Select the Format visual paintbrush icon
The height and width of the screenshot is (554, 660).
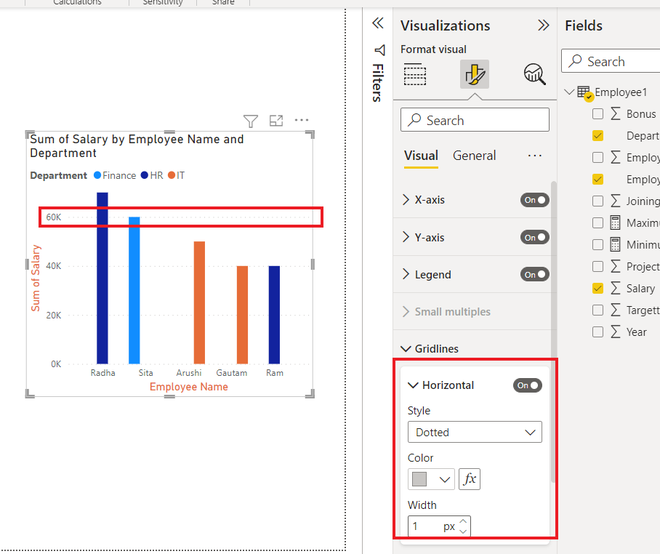coord(474,74)
